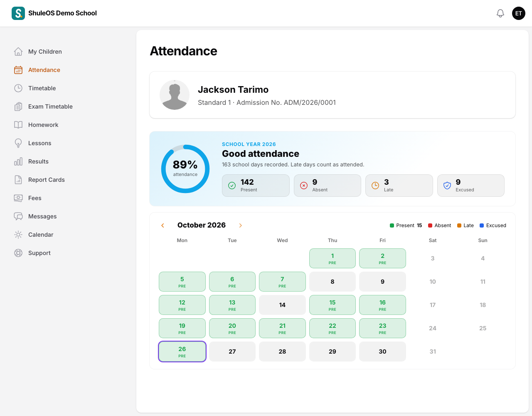The image size is (532, 416).
Task: Click the blue shield Excused icon
Action: point(447,186)
